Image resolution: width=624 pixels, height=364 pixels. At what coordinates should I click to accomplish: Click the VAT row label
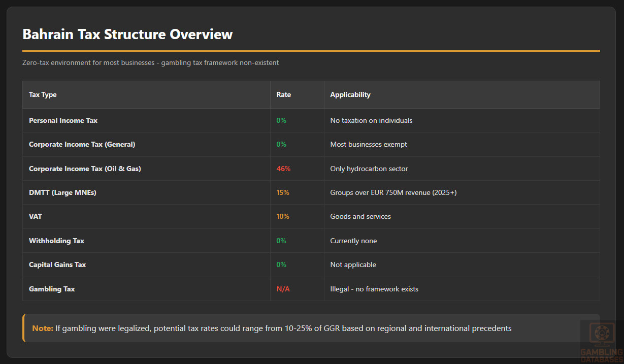36,217
